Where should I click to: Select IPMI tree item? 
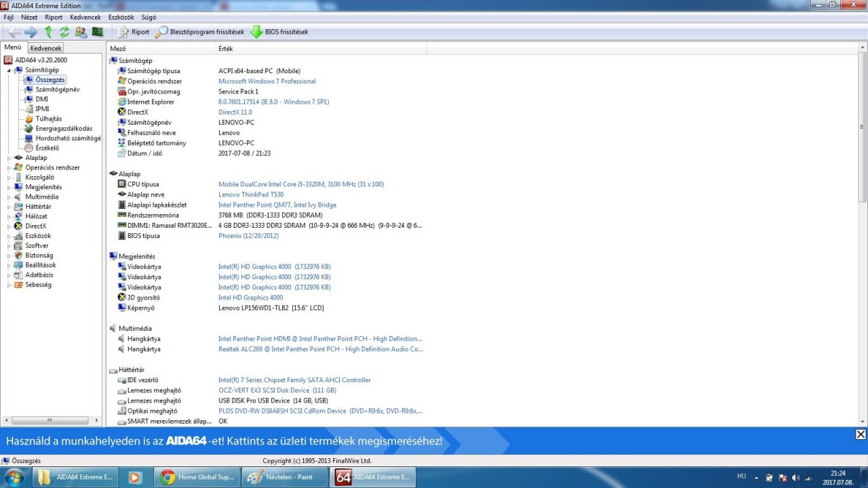click(43, 108)
